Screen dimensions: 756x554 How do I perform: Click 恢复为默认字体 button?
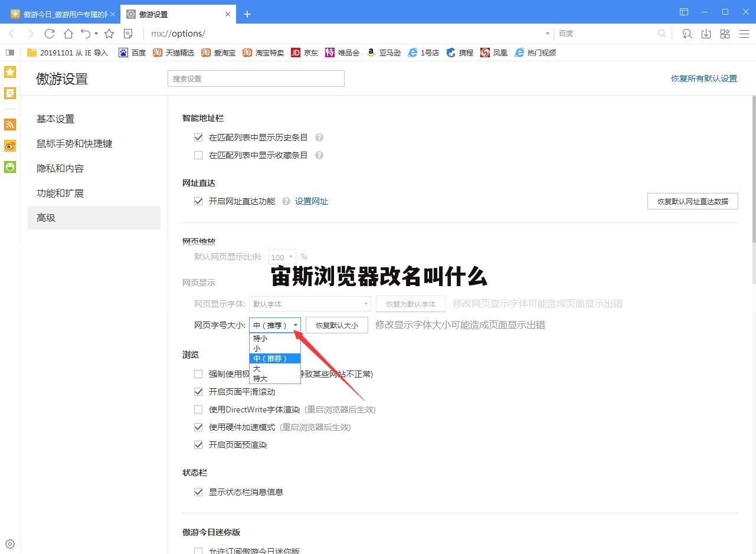pos(411,304)
